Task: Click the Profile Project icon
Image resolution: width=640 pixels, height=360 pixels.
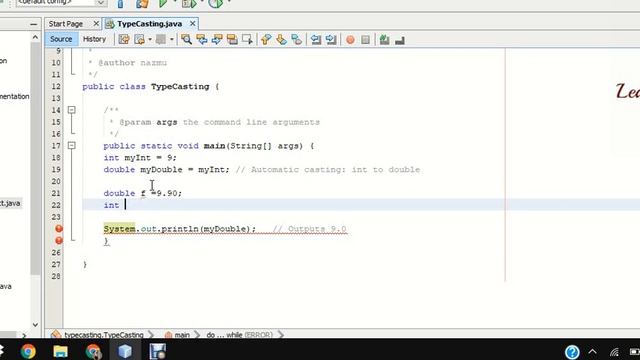Action: pos(216,4)
